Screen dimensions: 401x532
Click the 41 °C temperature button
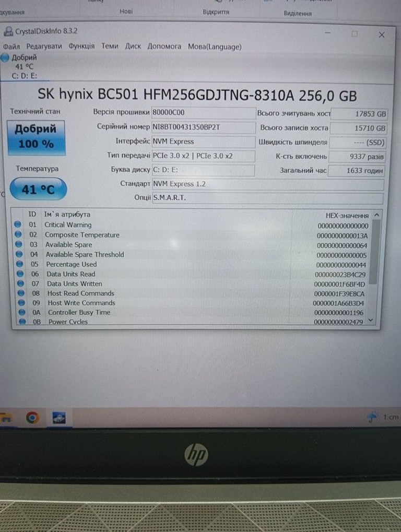point(38,189)
